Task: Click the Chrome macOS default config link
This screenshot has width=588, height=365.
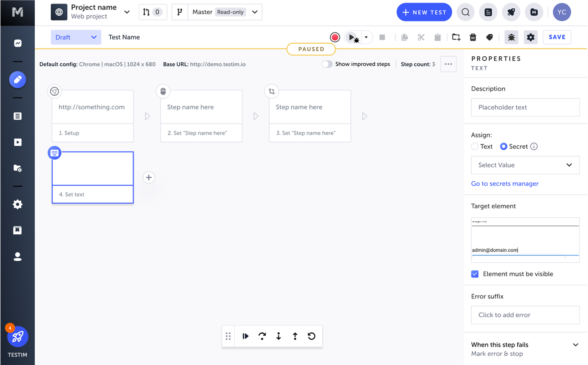Action: [x=117, y=64]
